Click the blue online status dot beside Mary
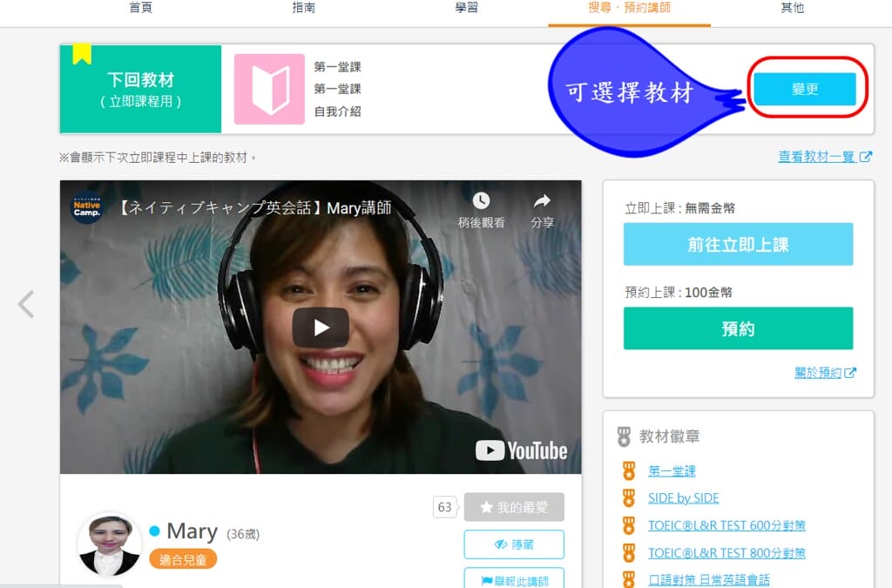892x588 pixels. pyautogui.click(x=154, y=531)
